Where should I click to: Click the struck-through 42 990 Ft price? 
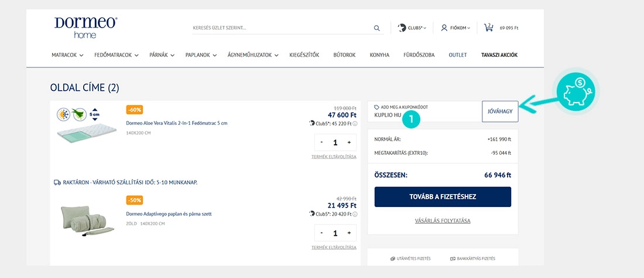point(346,198)
